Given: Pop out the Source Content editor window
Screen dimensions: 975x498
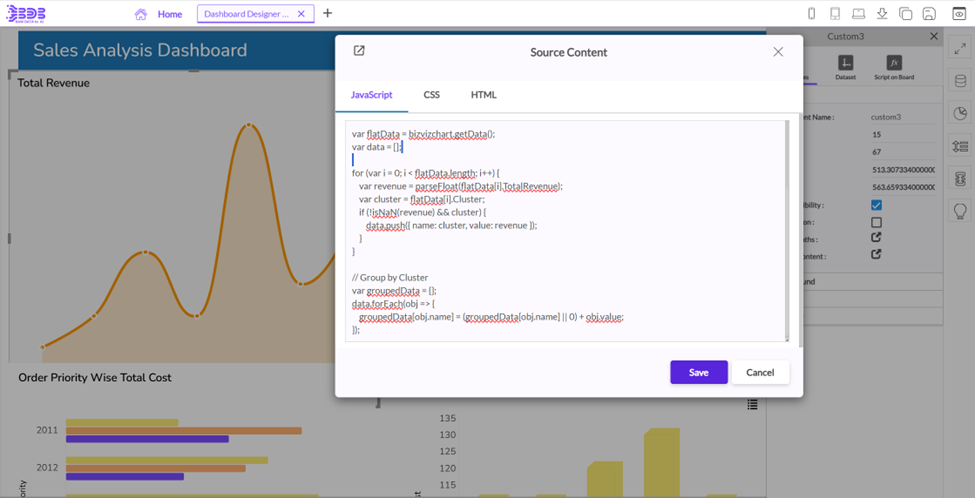Looking at the screenshot, I should point(359,51).
